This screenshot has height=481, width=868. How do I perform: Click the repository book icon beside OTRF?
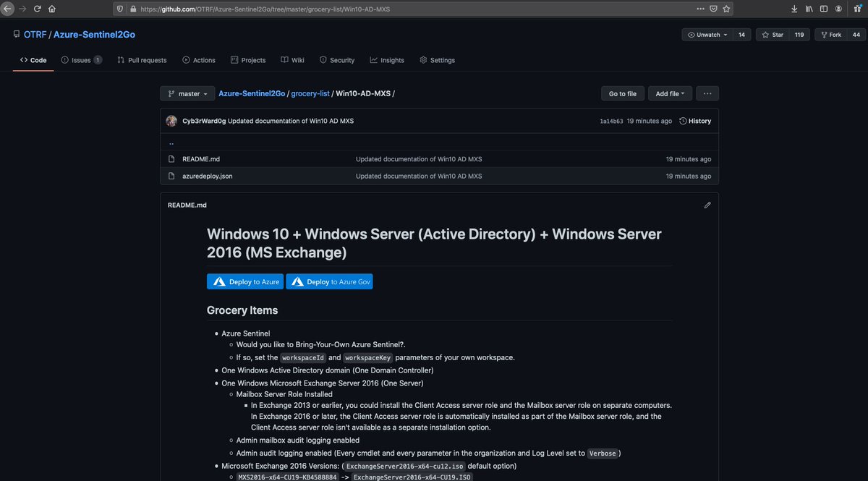(x=17, y=35)
